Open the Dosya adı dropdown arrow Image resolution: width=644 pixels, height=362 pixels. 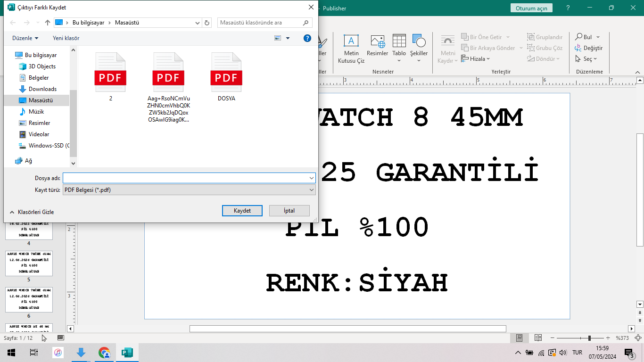pyautogui.click(x=312, y=178)
